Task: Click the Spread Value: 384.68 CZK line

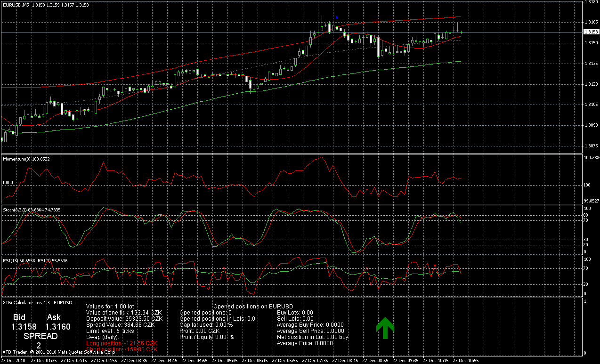Action: point(121,325)
